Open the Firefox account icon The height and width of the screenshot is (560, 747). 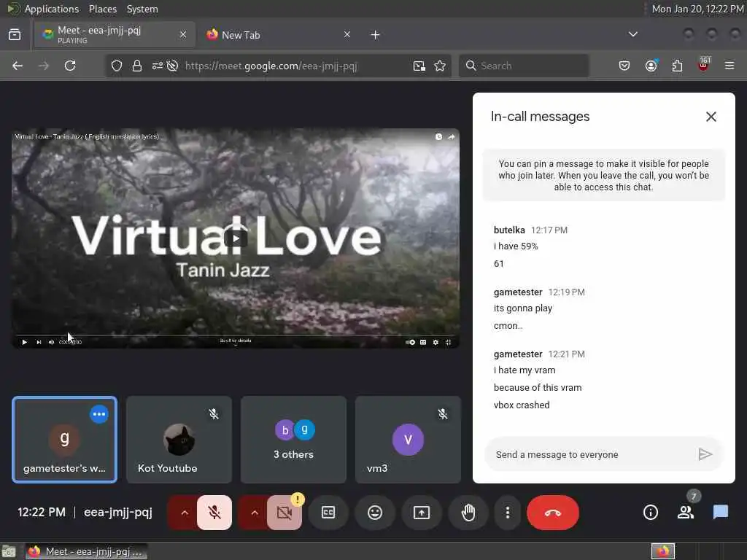tap(651, 66)
